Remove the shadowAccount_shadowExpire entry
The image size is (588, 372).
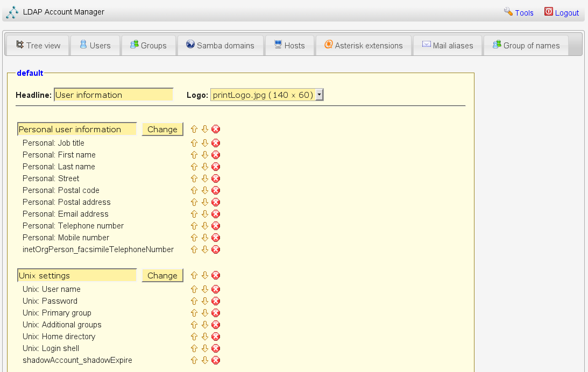(216, 360)
